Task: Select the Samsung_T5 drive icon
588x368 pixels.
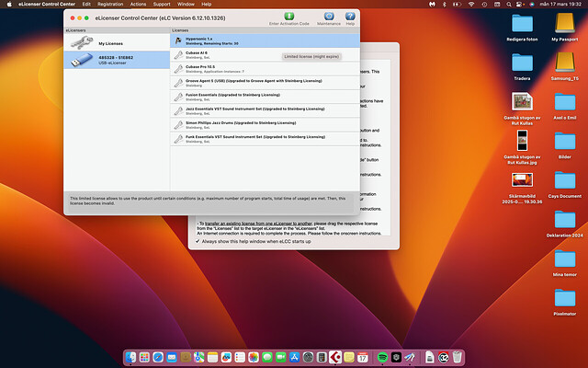Action: tap(565, 63)
